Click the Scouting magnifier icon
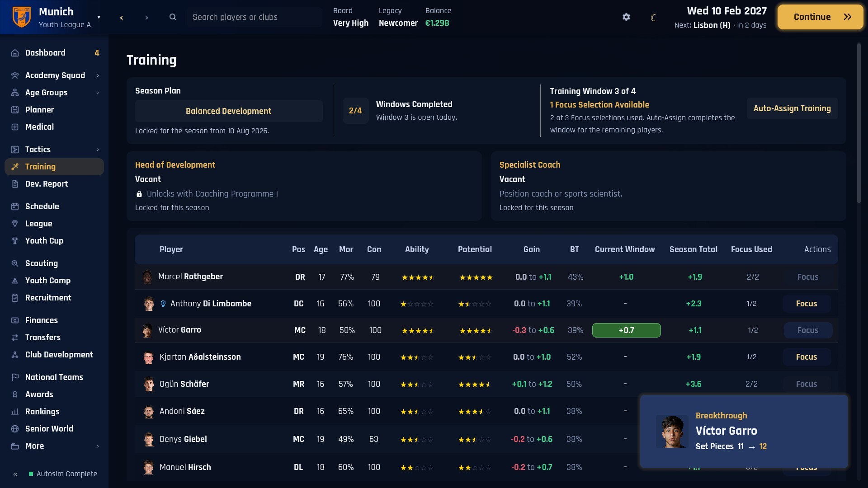The height and width of the screenshot is (488, 868). pos(15,263)
